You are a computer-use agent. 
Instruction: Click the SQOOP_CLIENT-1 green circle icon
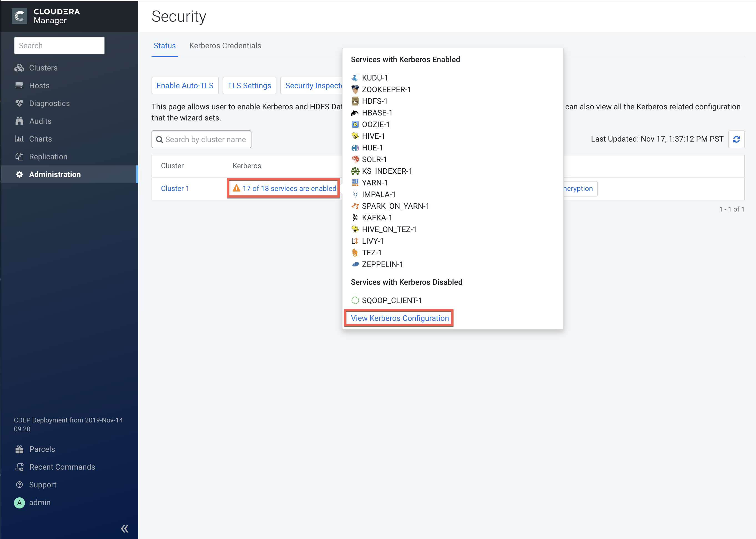point(355,300)
